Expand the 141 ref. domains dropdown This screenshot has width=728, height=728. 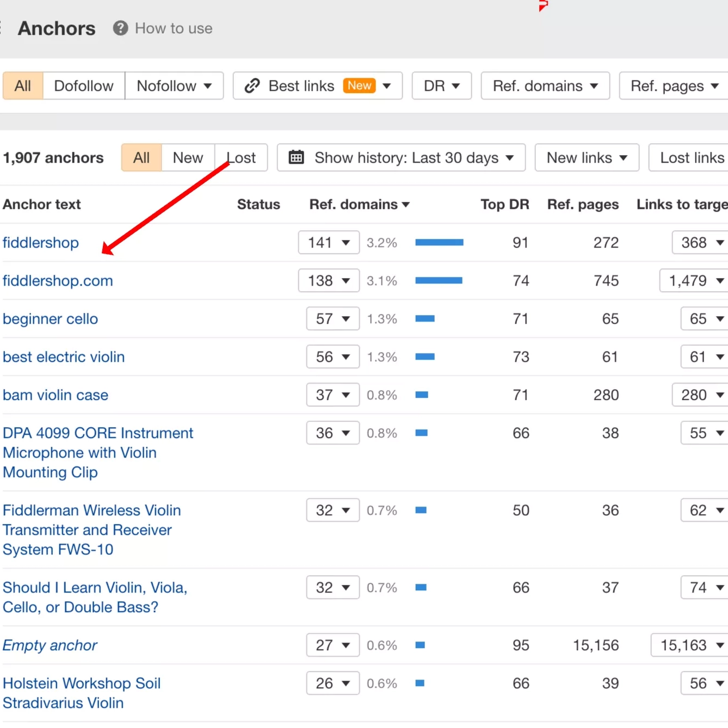pos(329,243)
